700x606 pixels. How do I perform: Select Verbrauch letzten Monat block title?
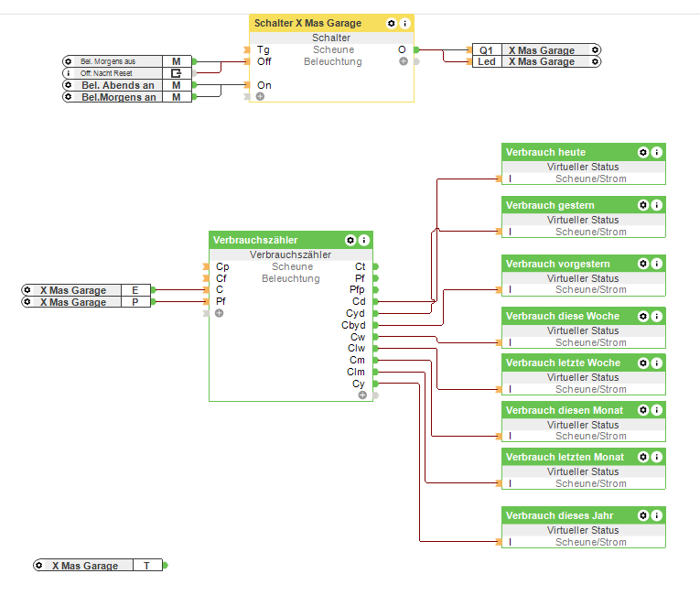[x=565, y=457]
